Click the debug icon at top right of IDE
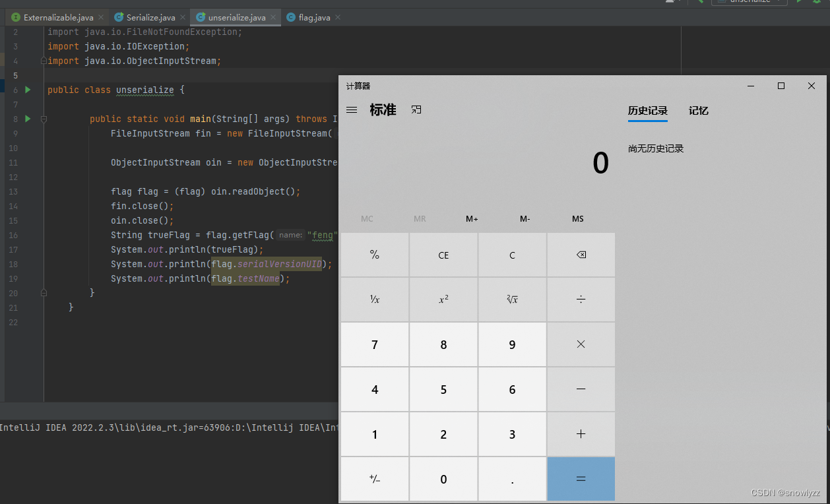Image resolution: width=830 pixels, height=504 pixels. point(816,3)
